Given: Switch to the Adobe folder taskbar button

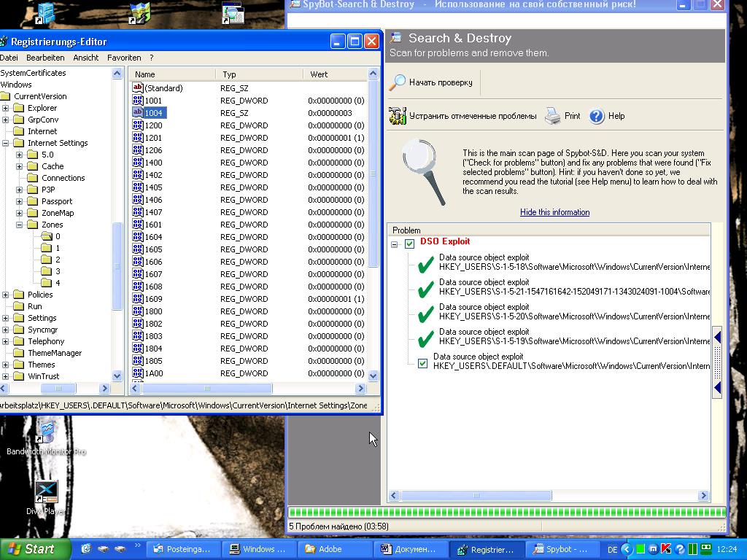Looking at the screenshot, I should (334, 549).
